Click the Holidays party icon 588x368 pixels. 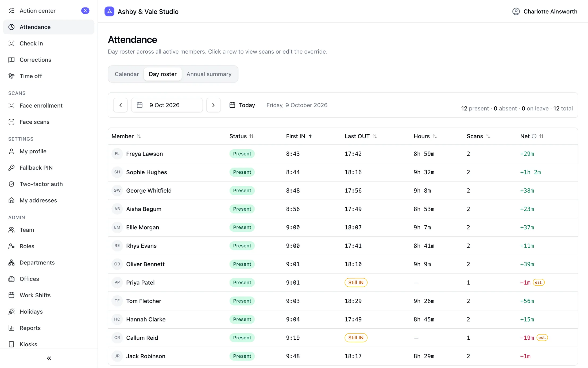point(11,311)
